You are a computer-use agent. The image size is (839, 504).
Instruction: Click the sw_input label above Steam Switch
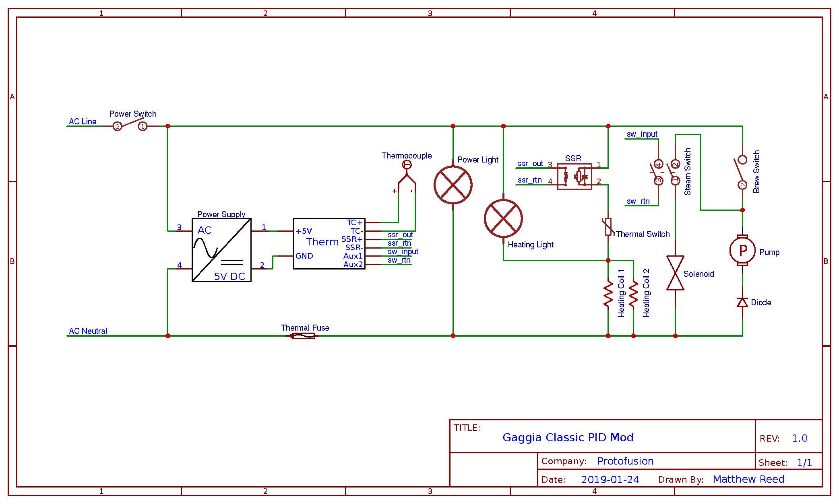tap(642, 134)
